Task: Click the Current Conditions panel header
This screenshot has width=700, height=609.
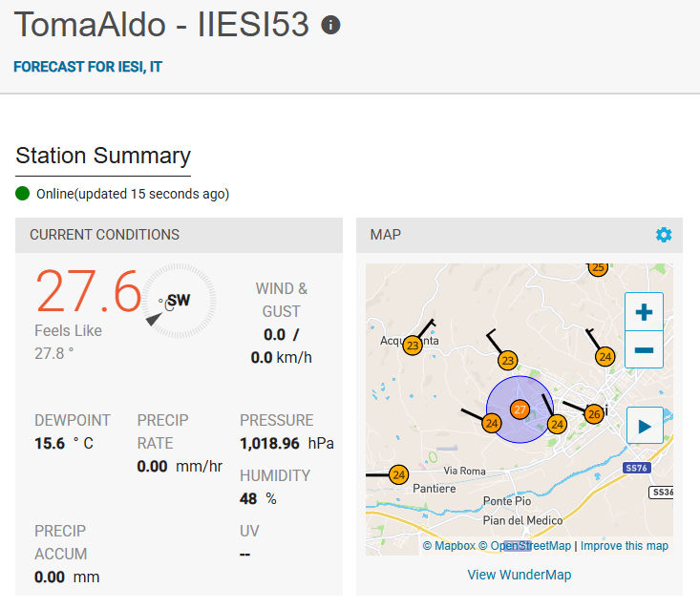Action: click(104, 234)
